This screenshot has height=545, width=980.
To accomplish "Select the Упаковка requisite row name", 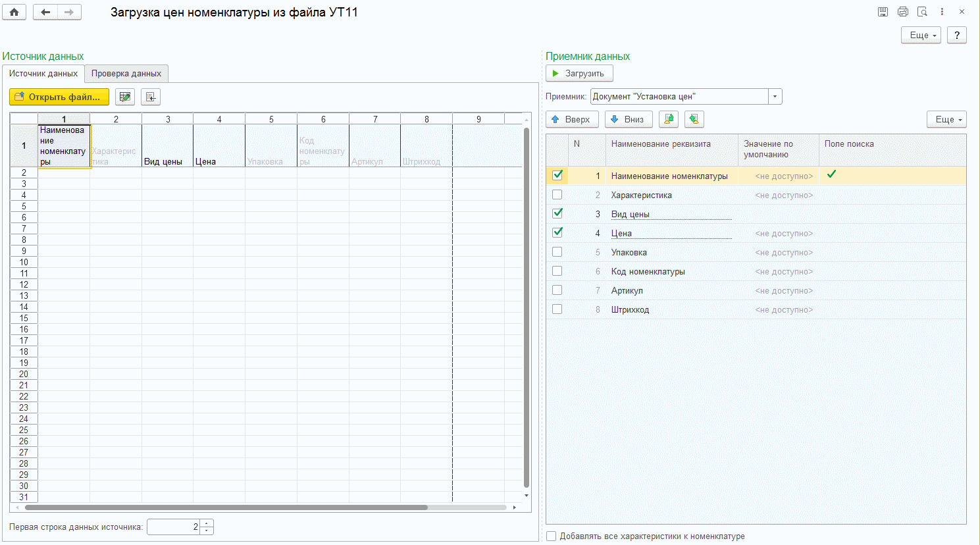I will [629, 252].
